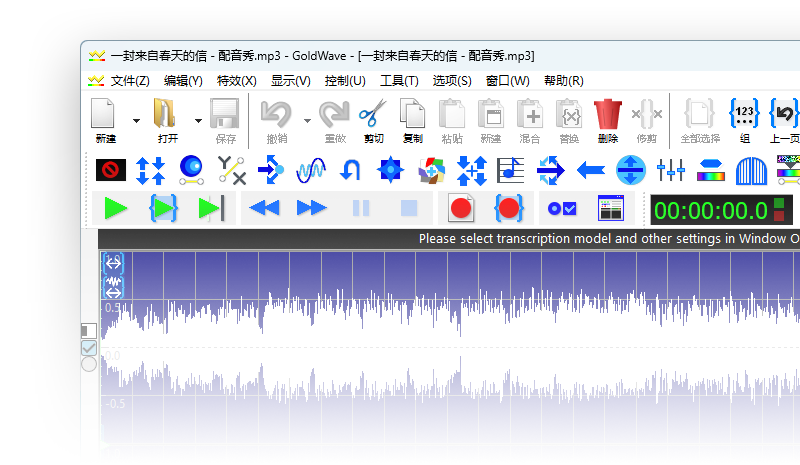The width and height of the screenshot is (800, 465).
Task: Open the 工具(T) tools menu
Action: (x=399, y=81)
